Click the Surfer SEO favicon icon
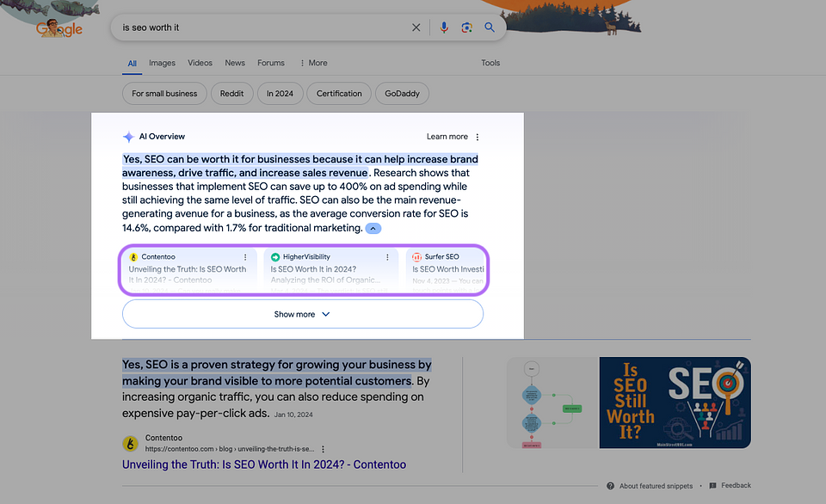This screenshot has width=826, height=504. [415, 256]
